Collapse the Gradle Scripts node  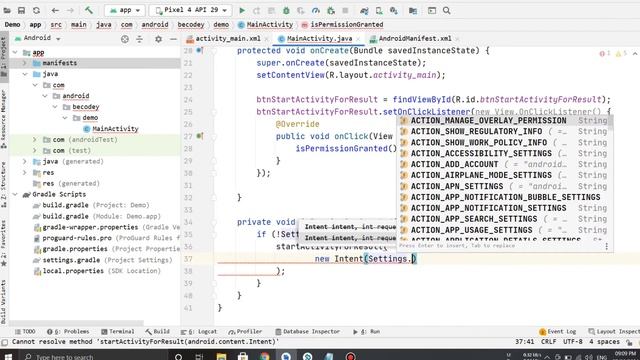[x=15, y=194]
